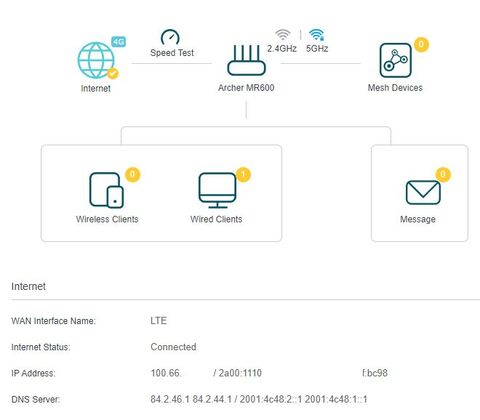Image resolution: width=480 pixels, height=420 pixels.
Task: Click the 2.4GHz band label
Action: [282, 48]
